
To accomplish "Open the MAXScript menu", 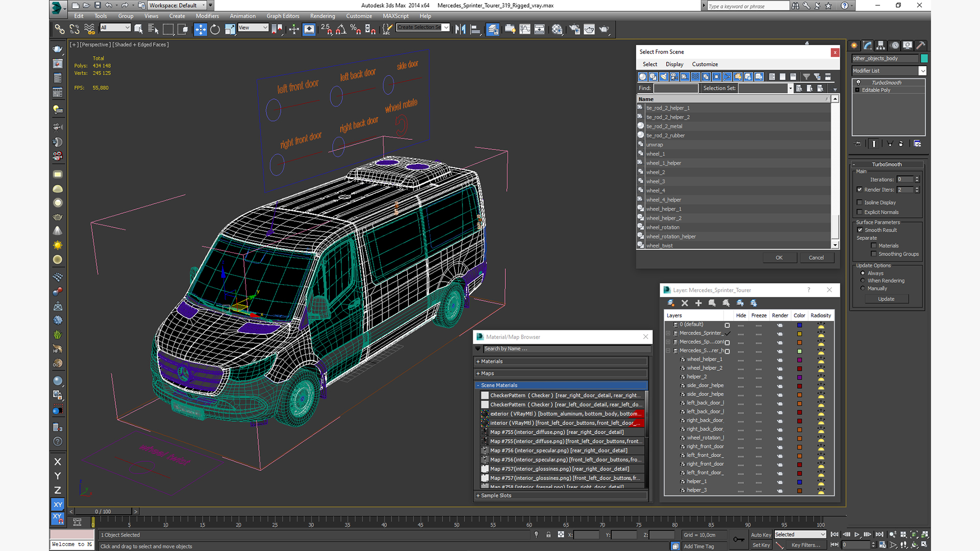I will pyautogui.click(x=396, y=16).
